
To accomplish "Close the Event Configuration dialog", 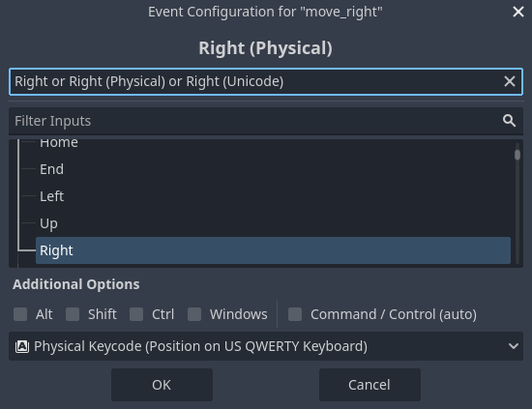I will coord(518,12).
